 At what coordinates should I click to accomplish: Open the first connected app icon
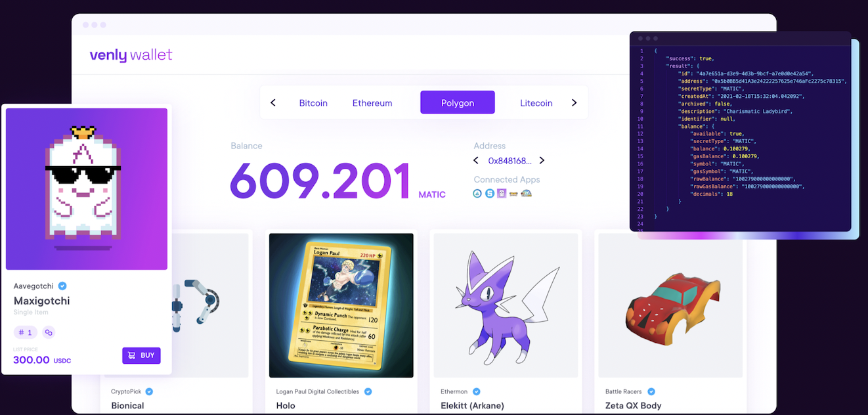477,194
